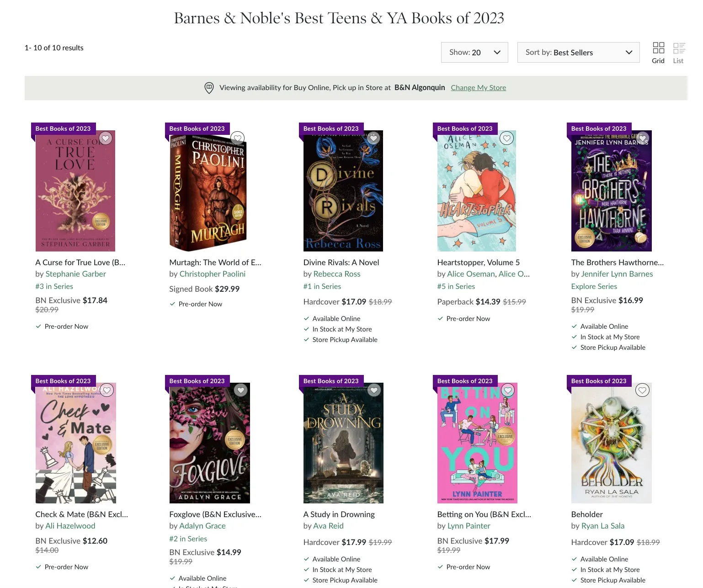Favorite Beholder with heart icon
703x588 pixels.
(642, 390)
